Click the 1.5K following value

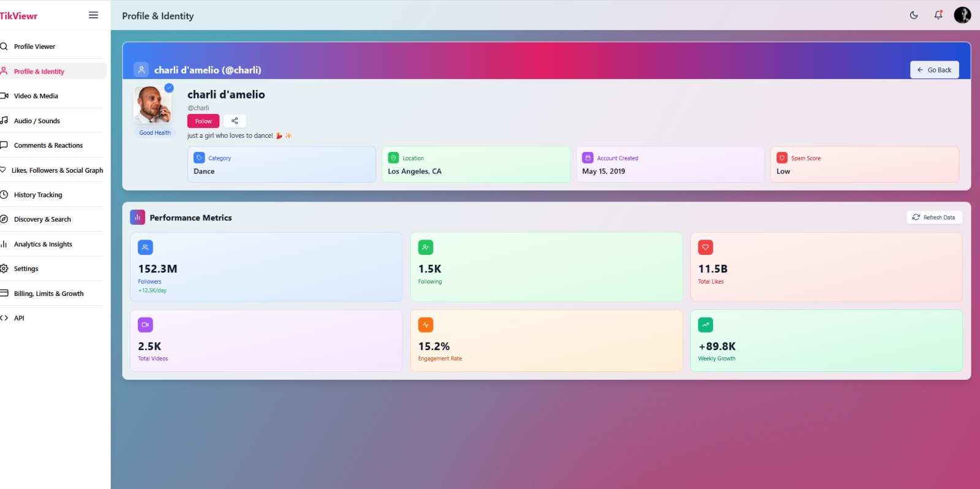(x=430, y=269)
